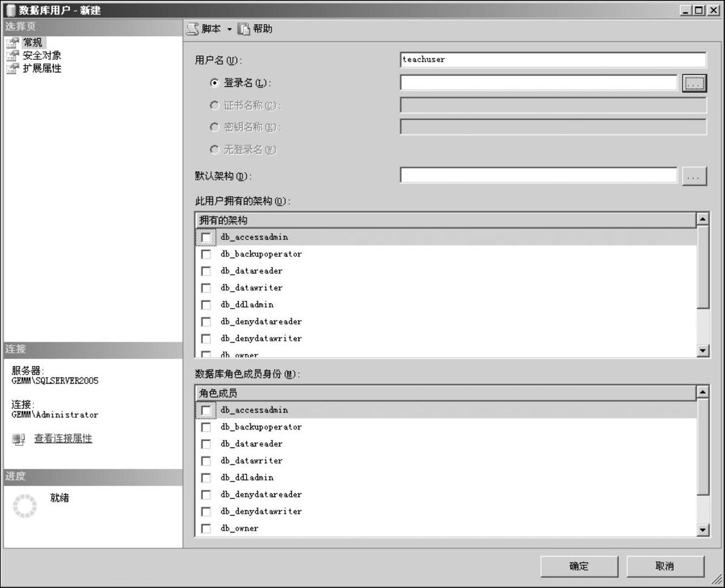Click the 角色成员 column header
This screenshot has height=588, width=725.
point(446,393)
